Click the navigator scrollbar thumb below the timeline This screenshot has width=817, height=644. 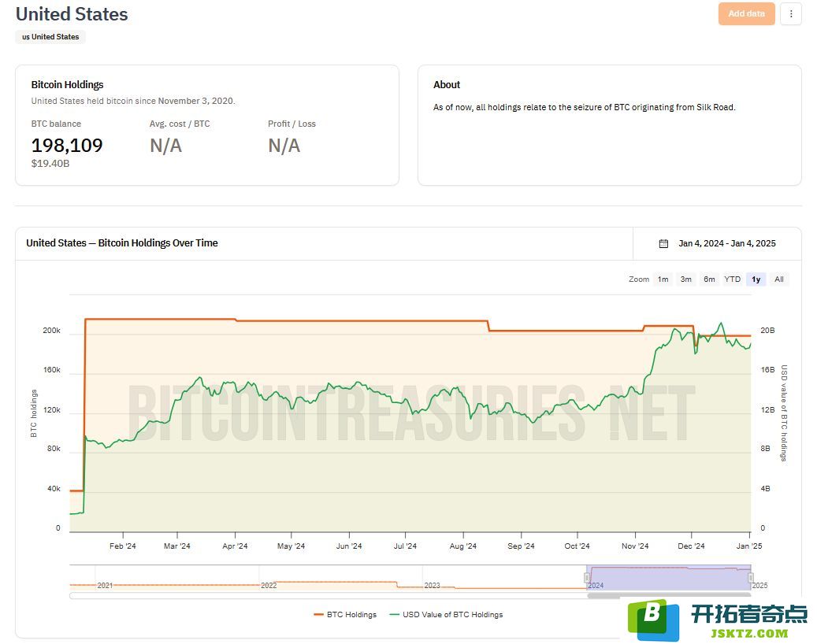(669, 595)
